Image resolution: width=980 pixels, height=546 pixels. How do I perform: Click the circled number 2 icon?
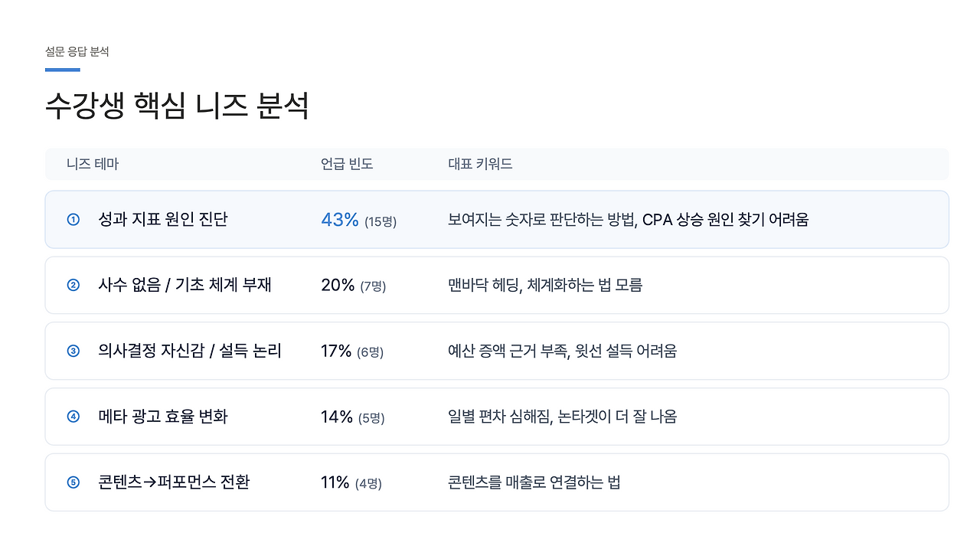click(73, 286)
